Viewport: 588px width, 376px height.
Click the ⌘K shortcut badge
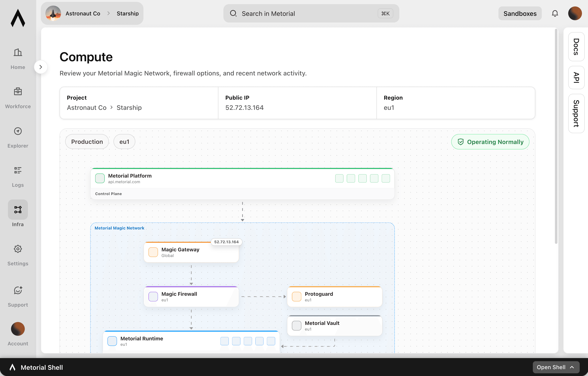coord(385,14)
